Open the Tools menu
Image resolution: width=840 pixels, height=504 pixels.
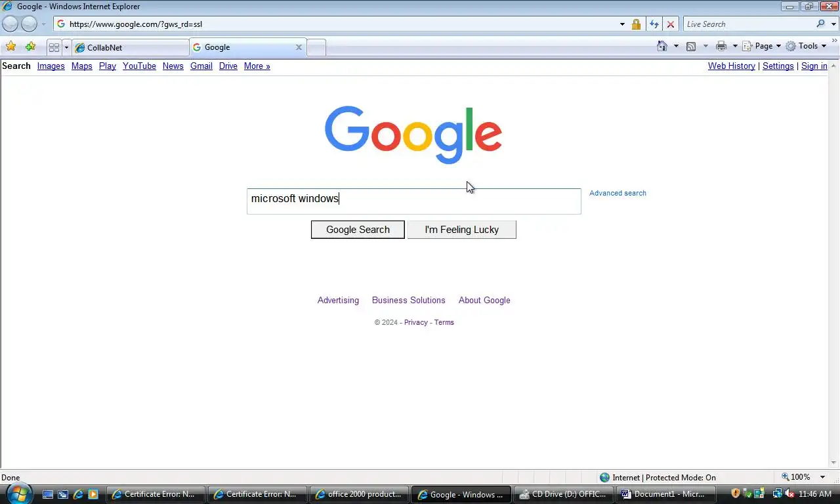805,46
